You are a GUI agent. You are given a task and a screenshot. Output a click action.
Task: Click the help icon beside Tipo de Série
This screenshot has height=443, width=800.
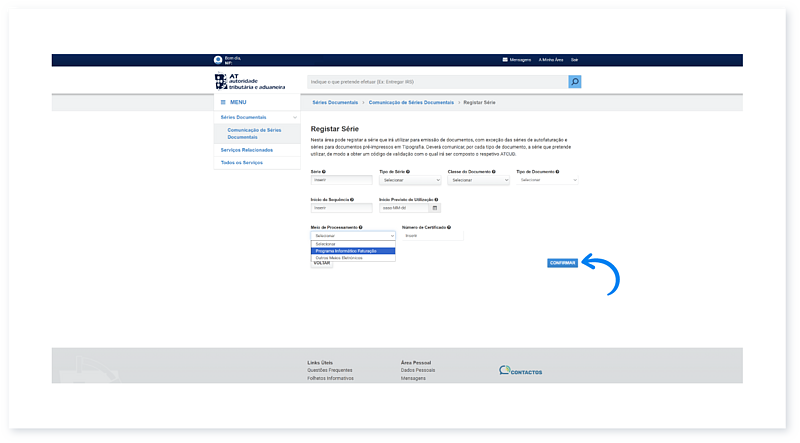(408, 172)
